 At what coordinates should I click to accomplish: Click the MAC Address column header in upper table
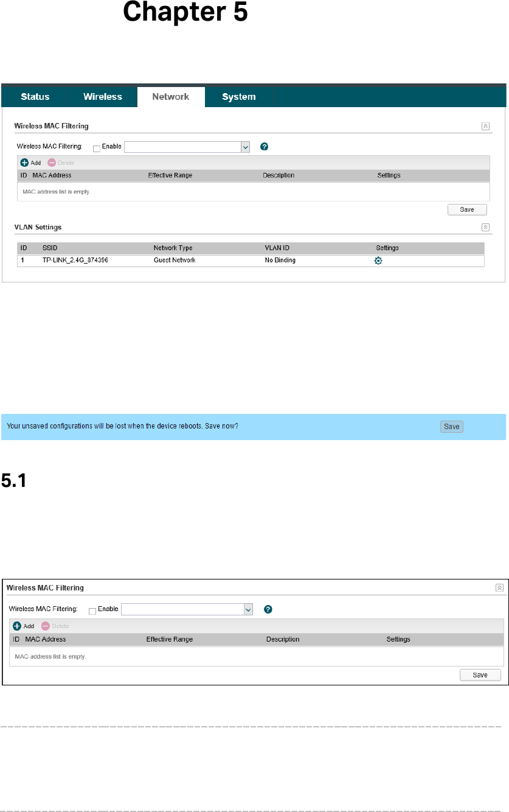tap(52, 175)
